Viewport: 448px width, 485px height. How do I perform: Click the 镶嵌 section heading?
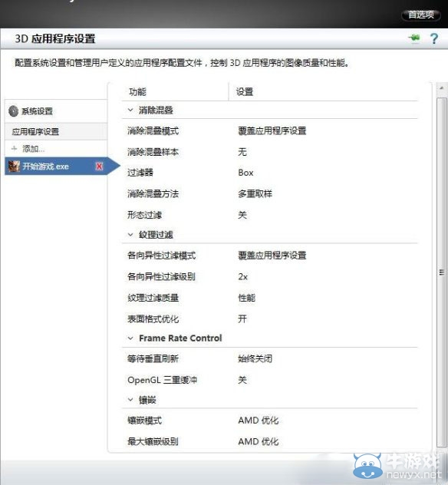coord(147,400)
